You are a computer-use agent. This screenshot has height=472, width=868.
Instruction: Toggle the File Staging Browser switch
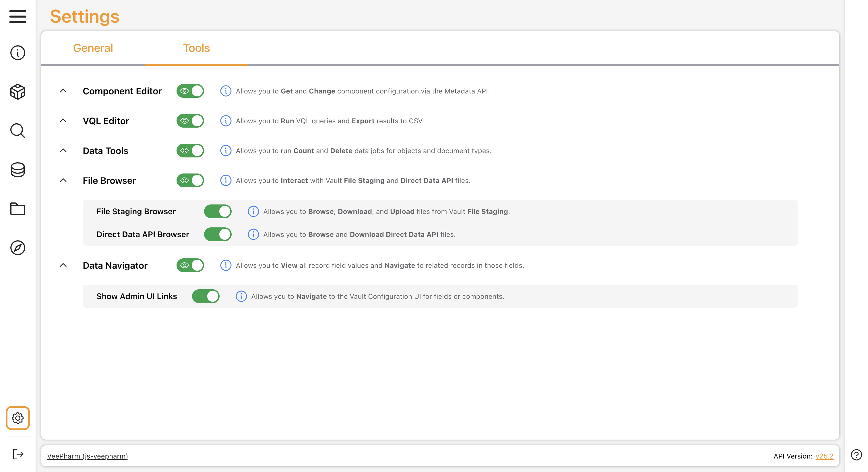[218, 211]
